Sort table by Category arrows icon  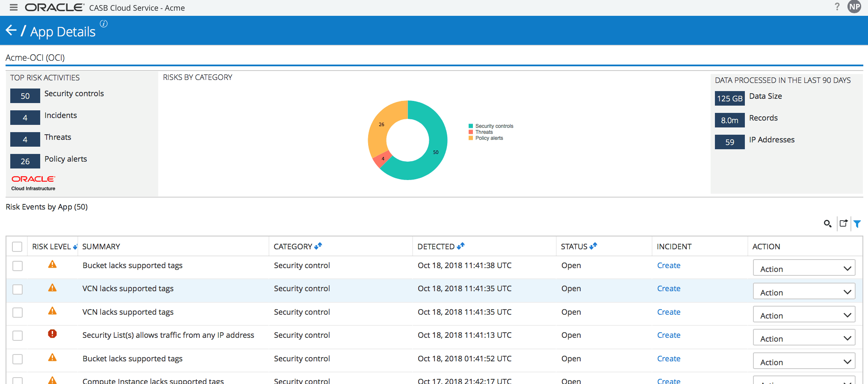[x=318, y=246]
